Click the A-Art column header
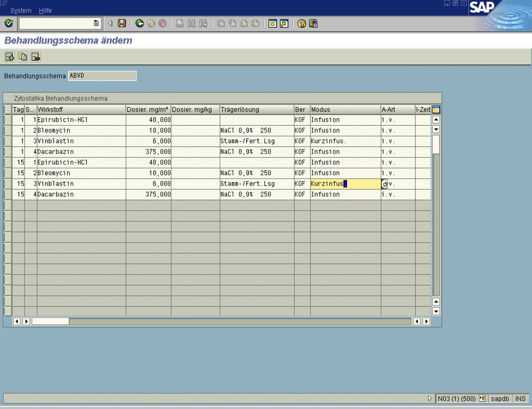This screenshot has width=532, height=409. coord(398,109)
